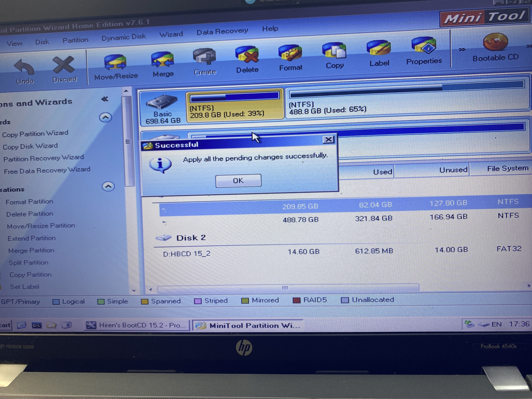
Task: Click the Format partition icon
Action: click(x=290, y=53)
